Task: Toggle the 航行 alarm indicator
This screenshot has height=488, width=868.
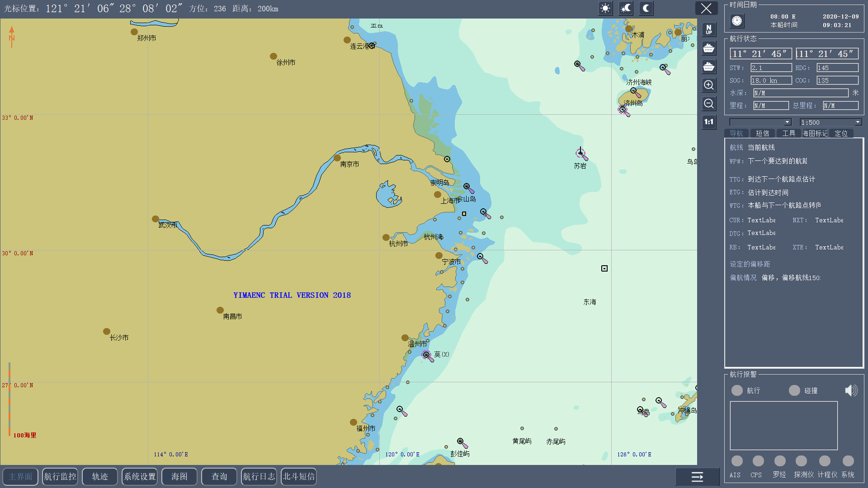Action: (737, 390)
